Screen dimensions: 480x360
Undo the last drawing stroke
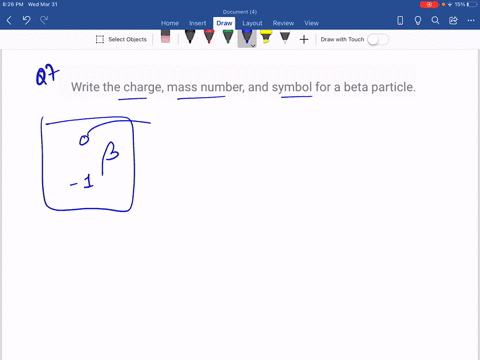tap(26, 21)
